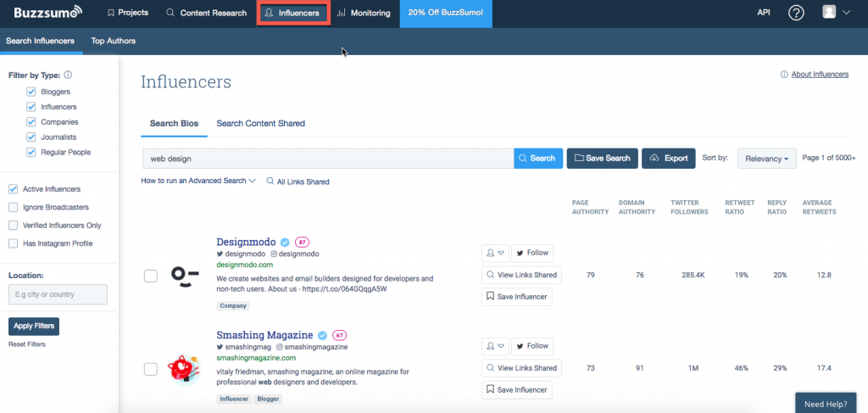Open the Designmodo name link
Viewport: 868px width, 413px height.
pos(246,242)
